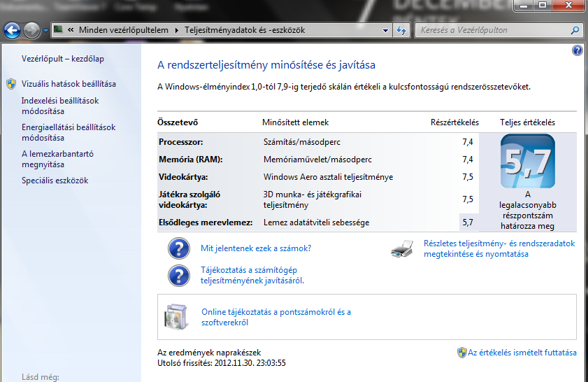Screen dimensions: 588x382
Task: Click the shield icon beside 'Vizuális hatások beállítása'
Action: tap(11, 84)
